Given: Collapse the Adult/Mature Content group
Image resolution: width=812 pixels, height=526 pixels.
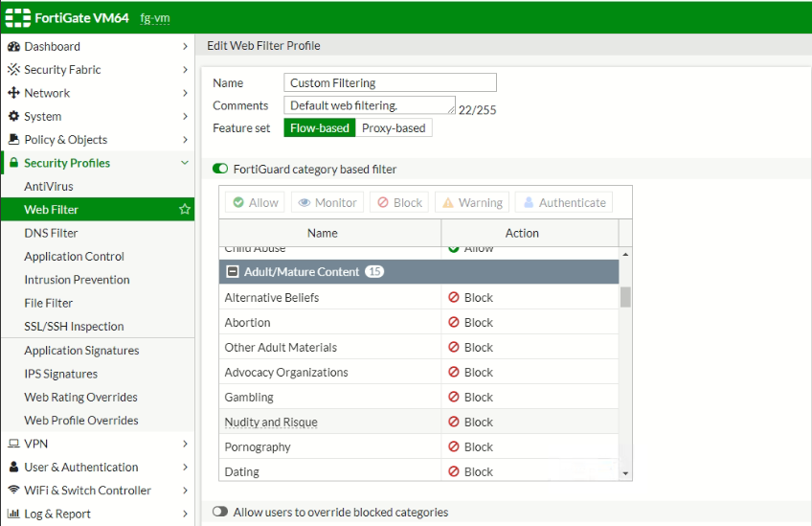Looking at the screenshot, I should (x=233, y=271).
